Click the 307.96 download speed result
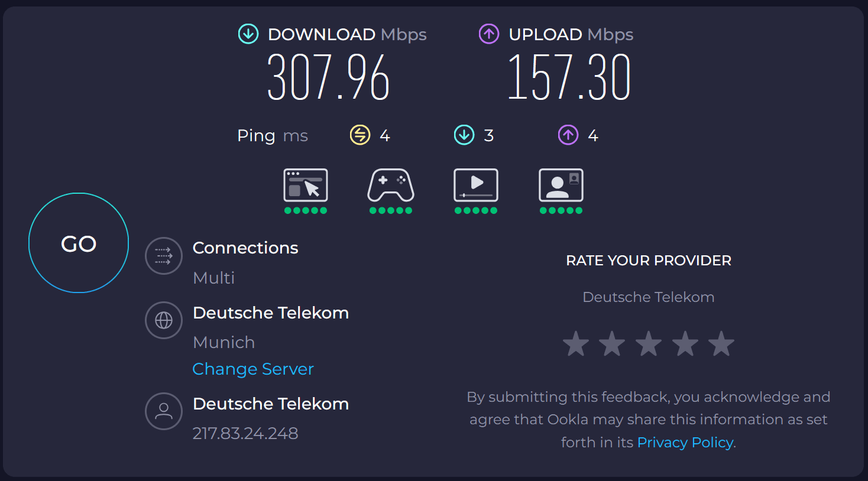The width and height of the screenshot is (868, 481). click(328, 77)
